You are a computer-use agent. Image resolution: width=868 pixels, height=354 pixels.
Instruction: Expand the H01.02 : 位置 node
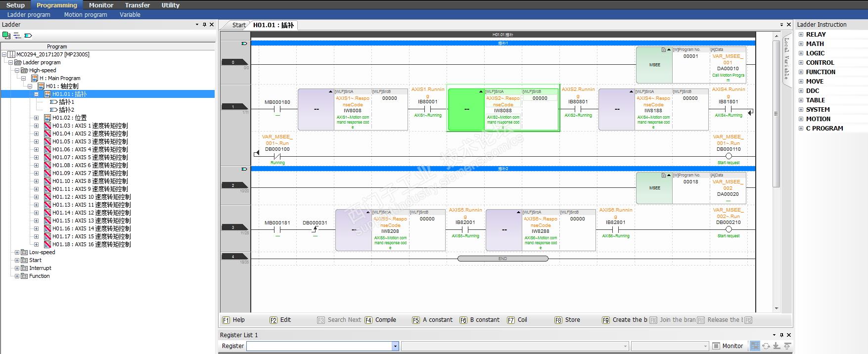click(x=36, y=118)
